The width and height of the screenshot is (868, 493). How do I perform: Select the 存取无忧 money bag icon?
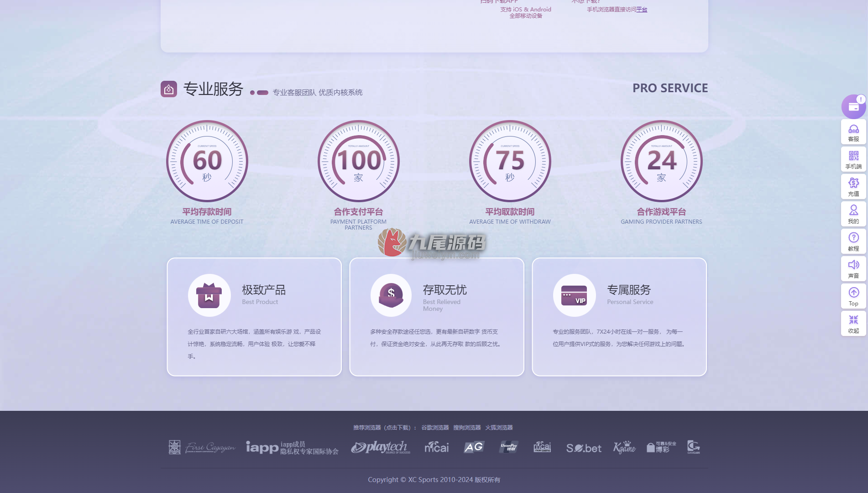coord(391,295)
